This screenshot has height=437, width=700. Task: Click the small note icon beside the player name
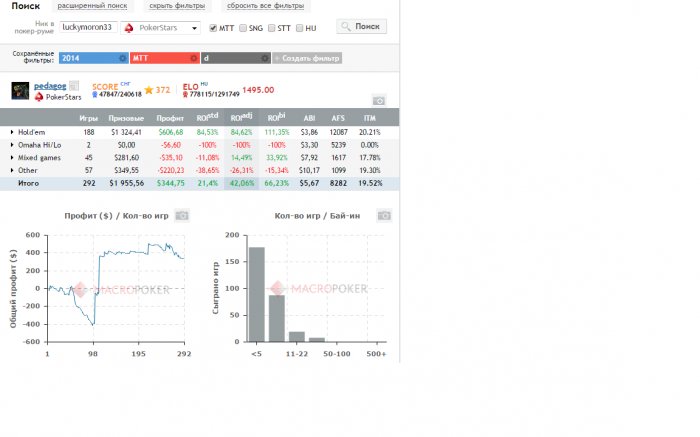(x=74, y=85)
